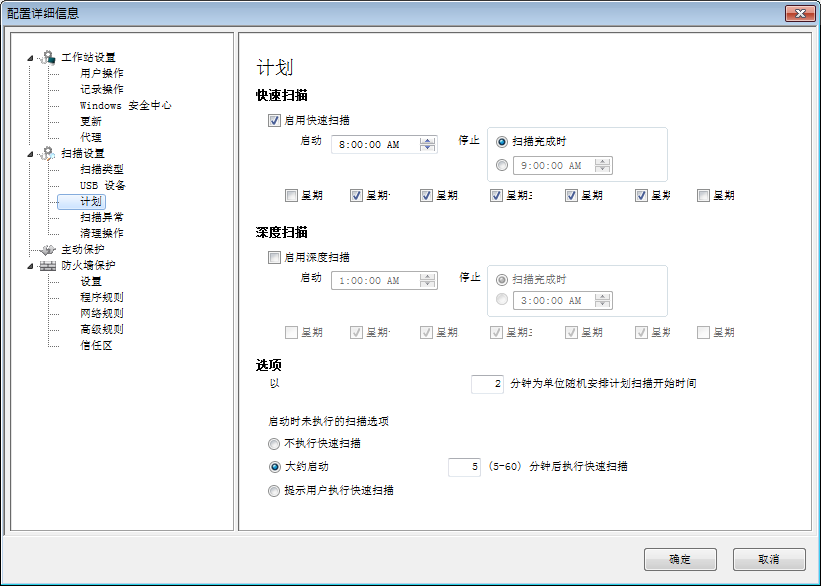821x586 pixels.
Task: Open the 清理操作 settings page
Action: coord(101,233)
